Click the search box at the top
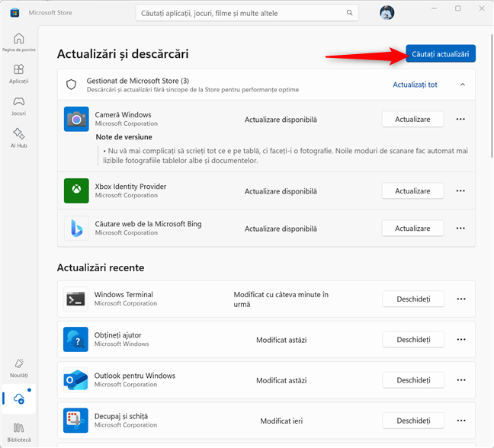Image resolution: width=494 pixels, height=448 pixels. pyautogui.click(x=244, y=13)
